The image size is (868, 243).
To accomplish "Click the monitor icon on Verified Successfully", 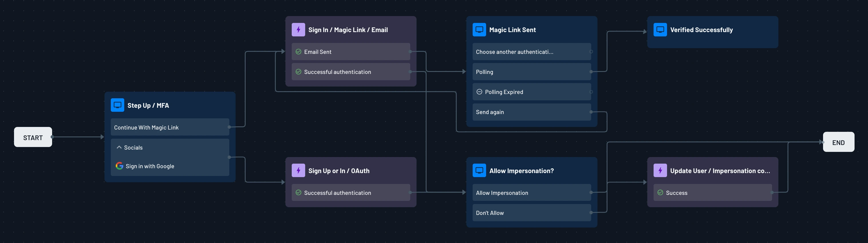I will point(660,30).
